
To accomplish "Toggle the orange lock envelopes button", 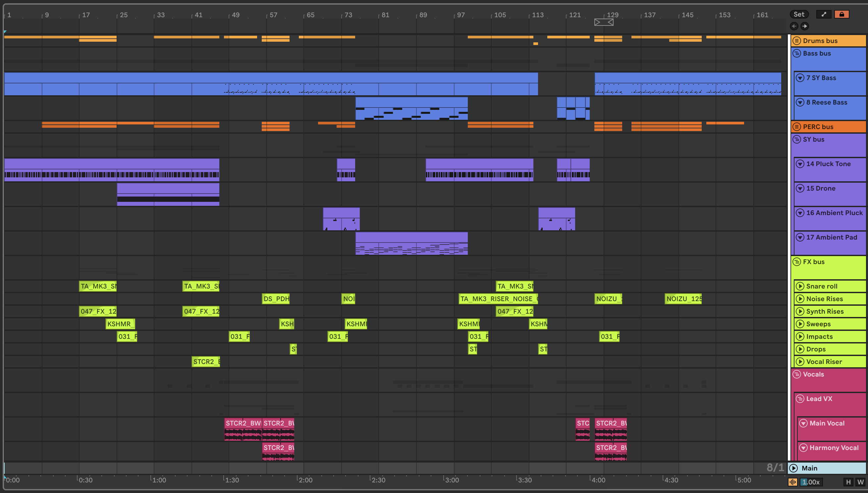I will pyautogui.click(x=841, y=14).
